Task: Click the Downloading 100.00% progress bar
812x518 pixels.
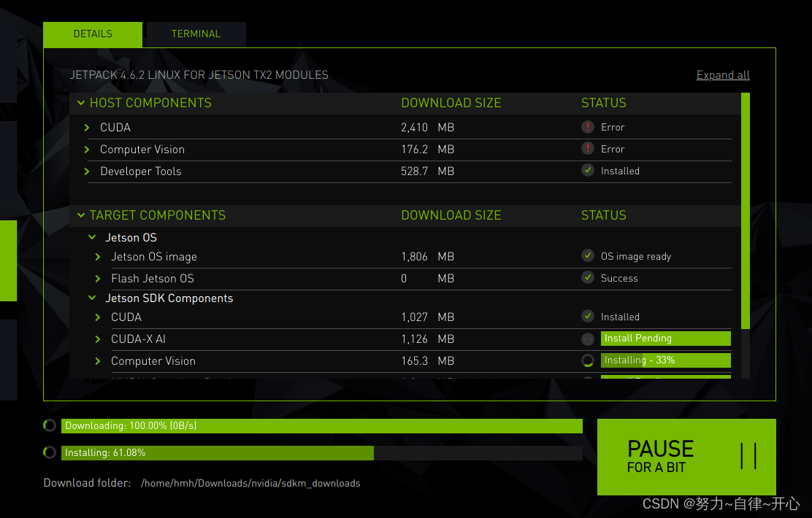Action: 321,426
